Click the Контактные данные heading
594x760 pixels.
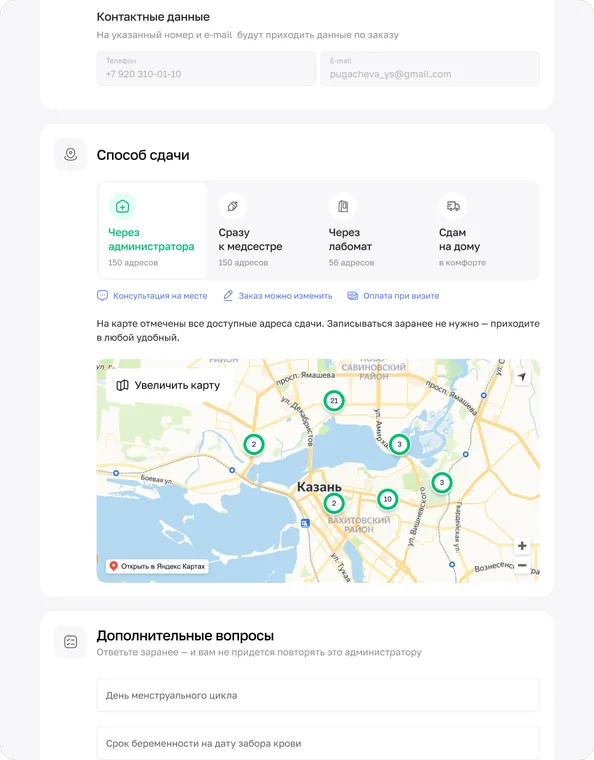(153, 17)
